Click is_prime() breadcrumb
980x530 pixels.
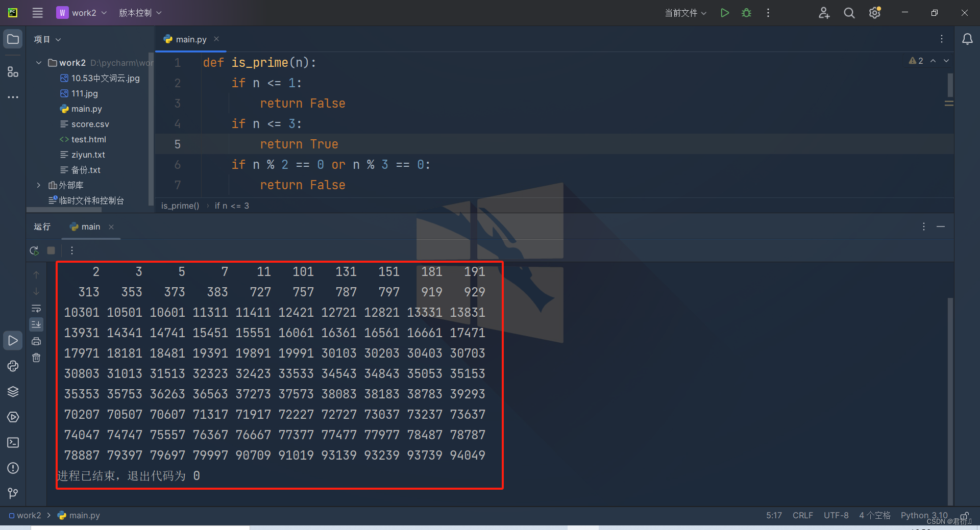[x=180, y=206]
